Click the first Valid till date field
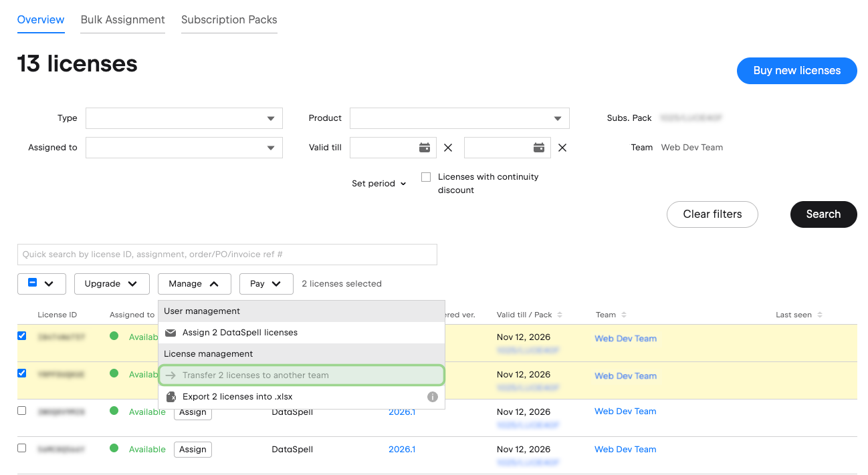Screen dimensions: 868x475 coord(393,148)
